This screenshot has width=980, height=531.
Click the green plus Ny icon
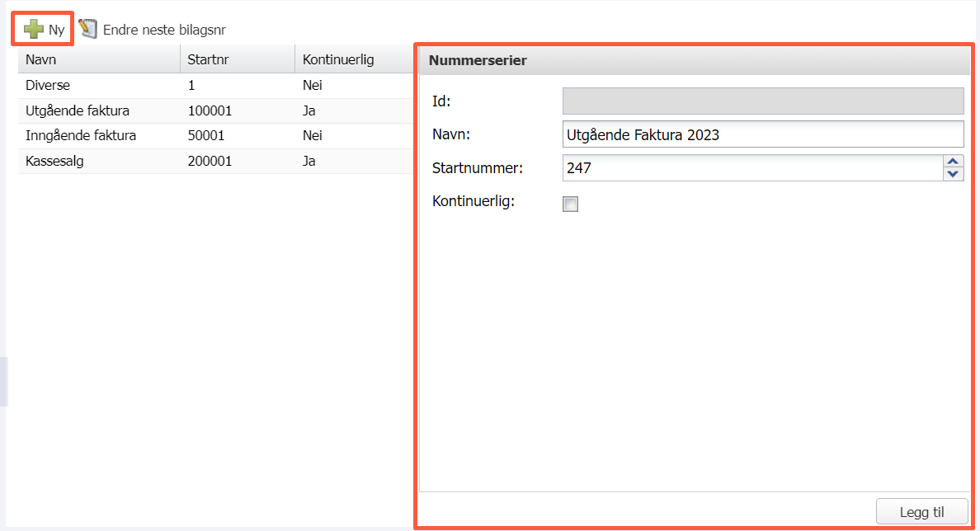(x=34, y=30)
